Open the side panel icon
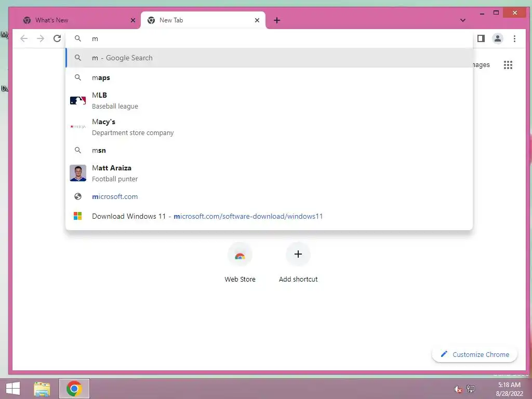This screenshot has height=399, width=532. click(481, 38)
